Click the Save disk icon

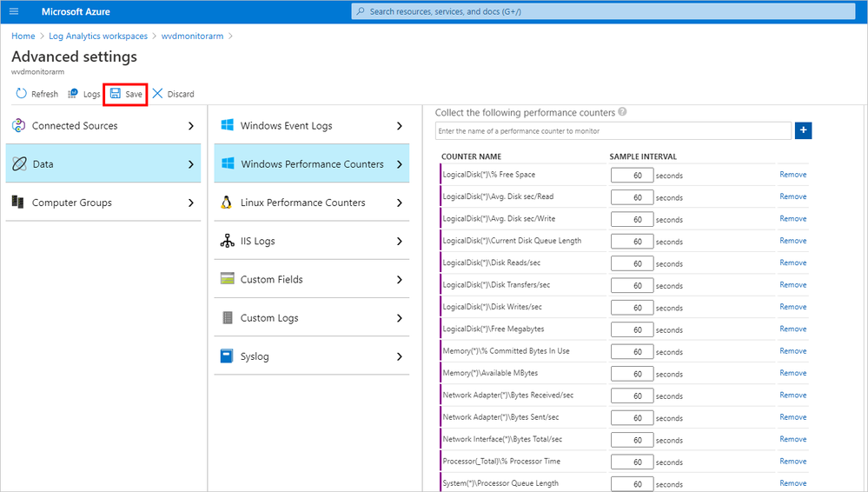click(116, 94)
